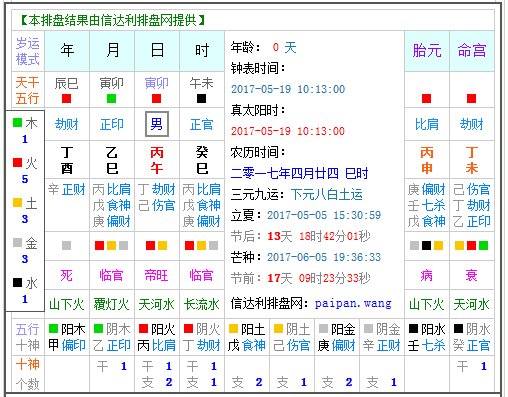Click the yellow earth swatch beside 土 in legend
Viewport: 508px width, 397px height.
(17, 202)
